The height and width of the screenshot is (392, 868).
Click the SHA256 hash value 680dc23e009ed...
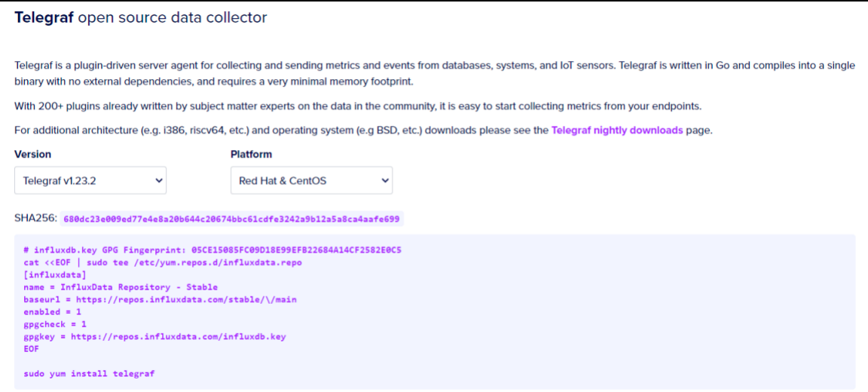[x=231, y=219]
